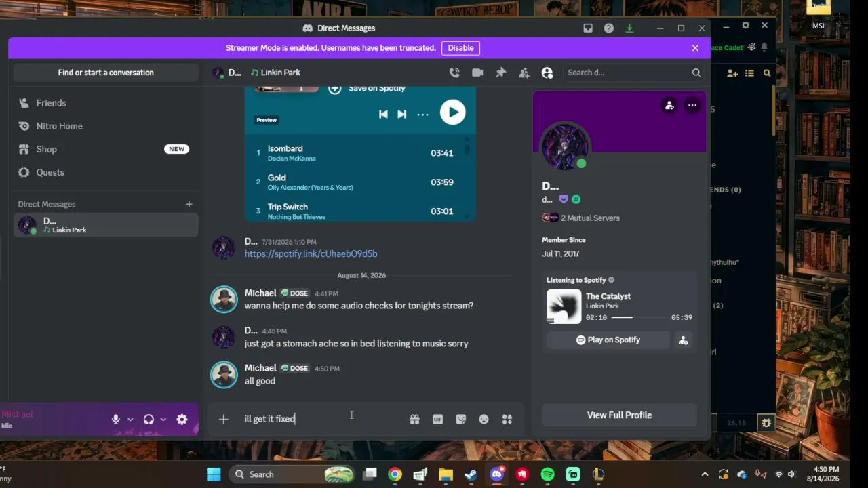Play the Spotify embed preview
Image resolution: width=868 pixels, height=488 pixels.
452,113
